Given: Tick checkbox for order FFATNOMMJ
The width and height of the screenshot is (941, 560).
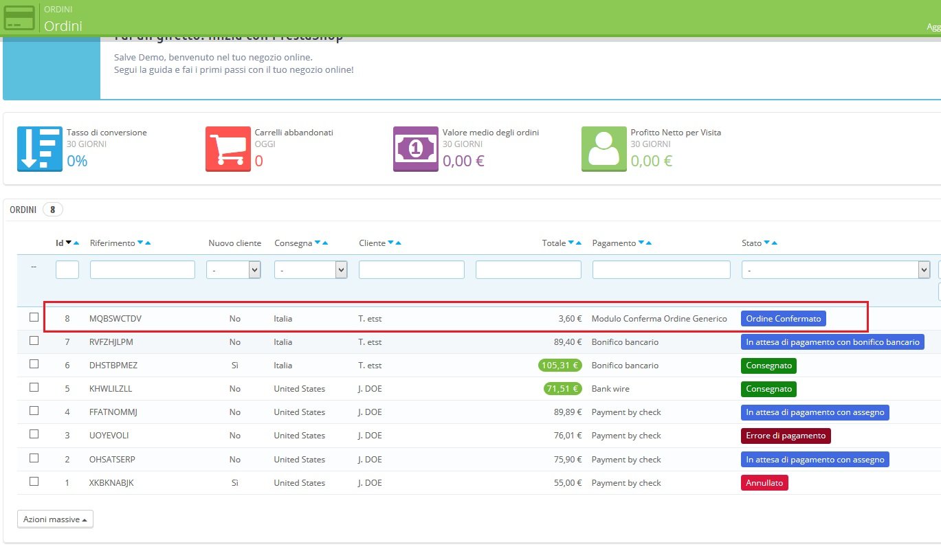Looking at the screenshot, I should pyautogui.click(x=34, y=411).
